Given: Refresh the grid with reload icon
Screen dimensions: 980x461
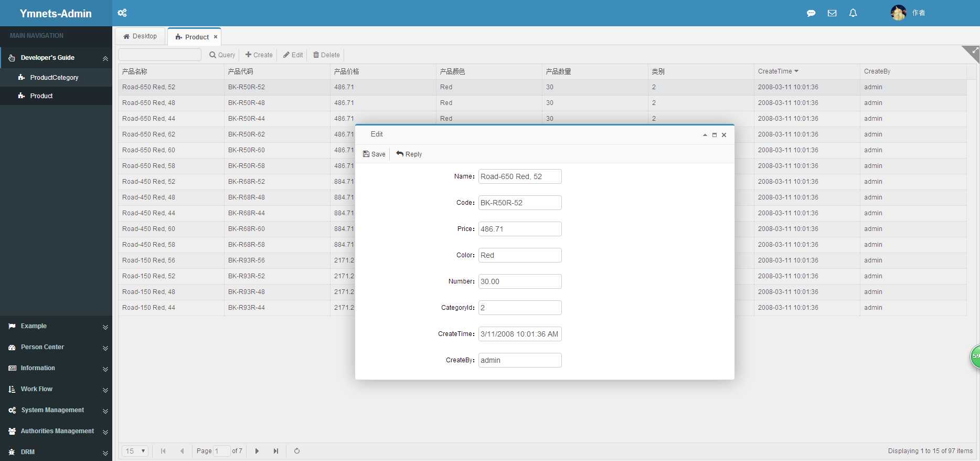Looking at the screenshot, I should tap(297, 451).
